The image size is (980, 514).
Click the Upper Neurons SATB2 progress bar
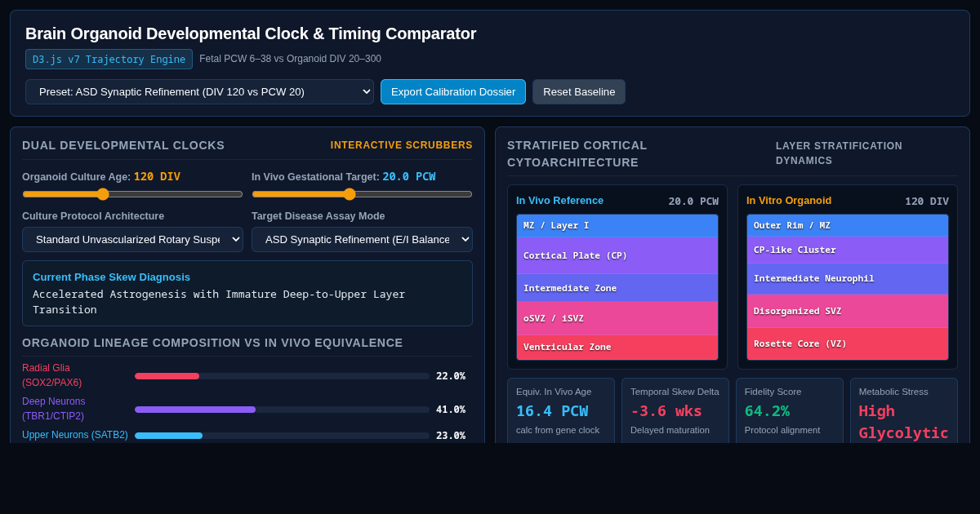click(282, 436)
